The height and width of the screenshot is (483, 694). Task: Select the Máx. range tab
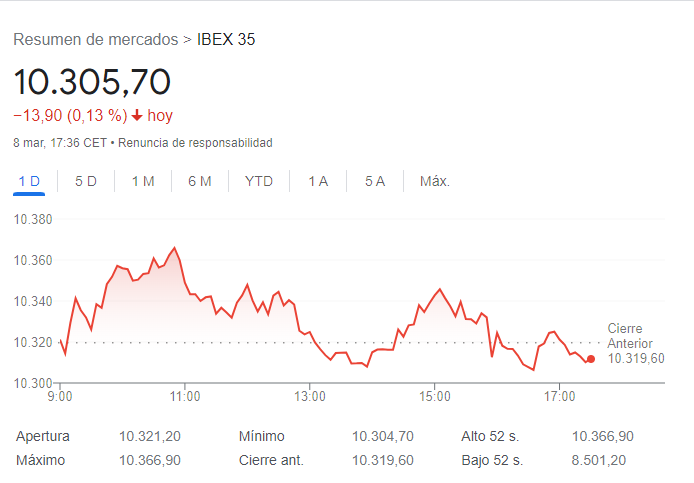435,181
